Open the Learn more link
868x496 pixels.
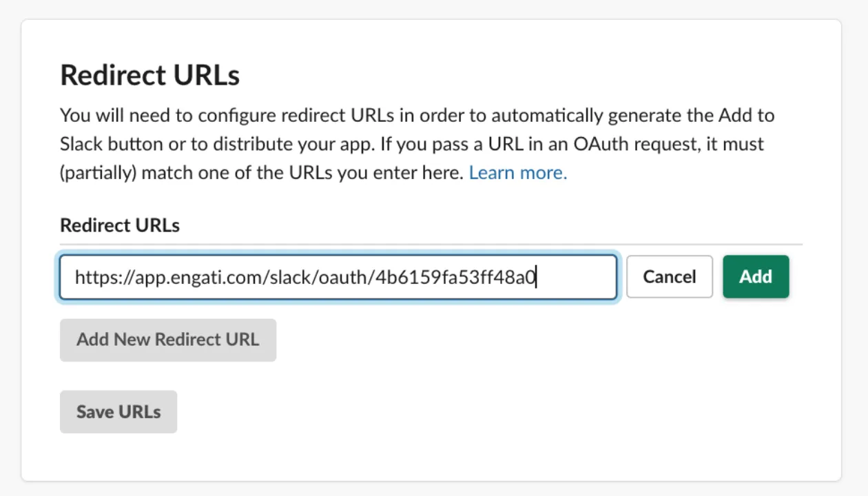click(x=518, y=173)
